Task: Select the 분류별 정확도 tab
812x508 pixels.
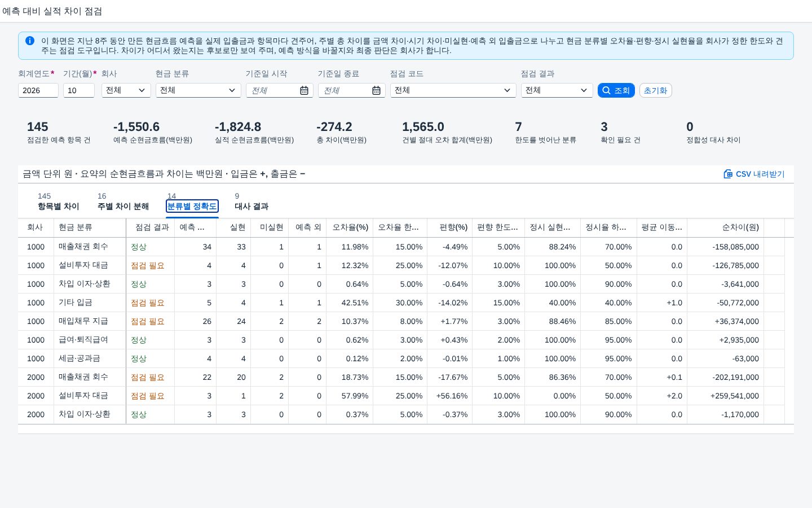Action: [x=192, y=206]
